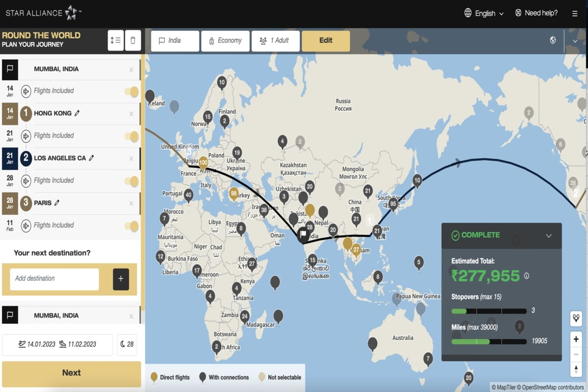
Task: Toggle Flights Included for Mumbai to Hong Kong
Action: tap(131, 91)
